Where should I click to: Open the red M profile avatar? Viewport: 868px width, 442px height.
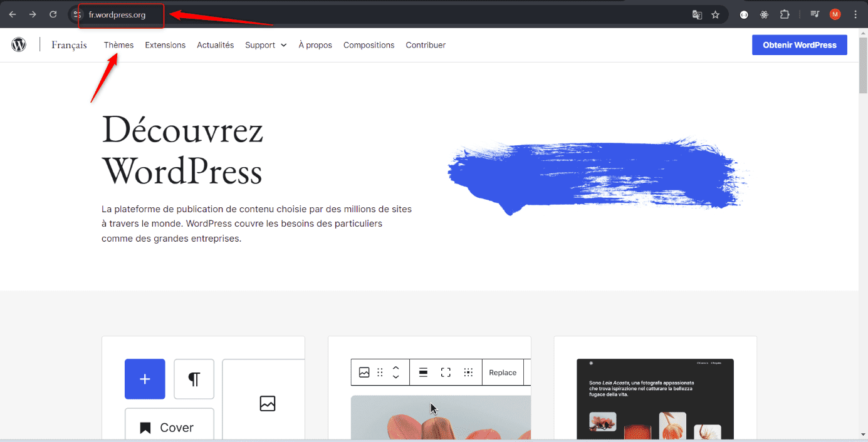point(835,14)
